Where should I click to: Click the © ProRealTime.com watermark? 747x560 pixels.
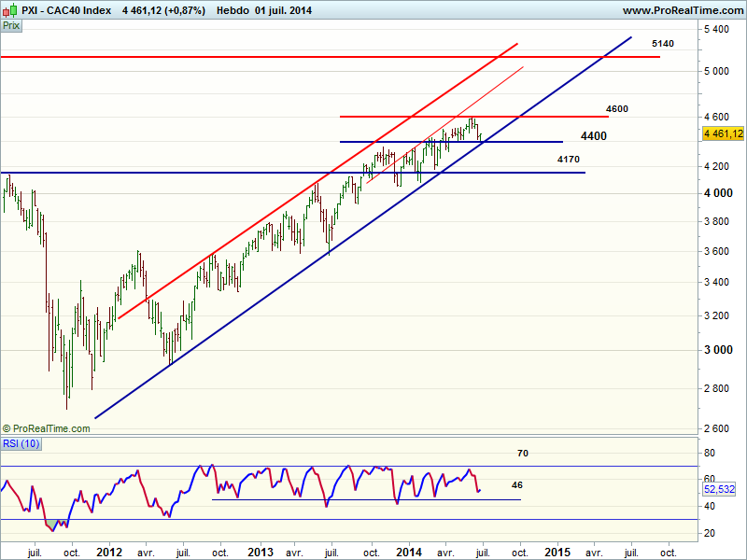coord(47,428)
